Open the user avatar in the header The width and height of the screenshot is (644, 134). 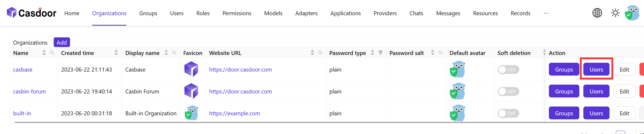pos(632,13)
